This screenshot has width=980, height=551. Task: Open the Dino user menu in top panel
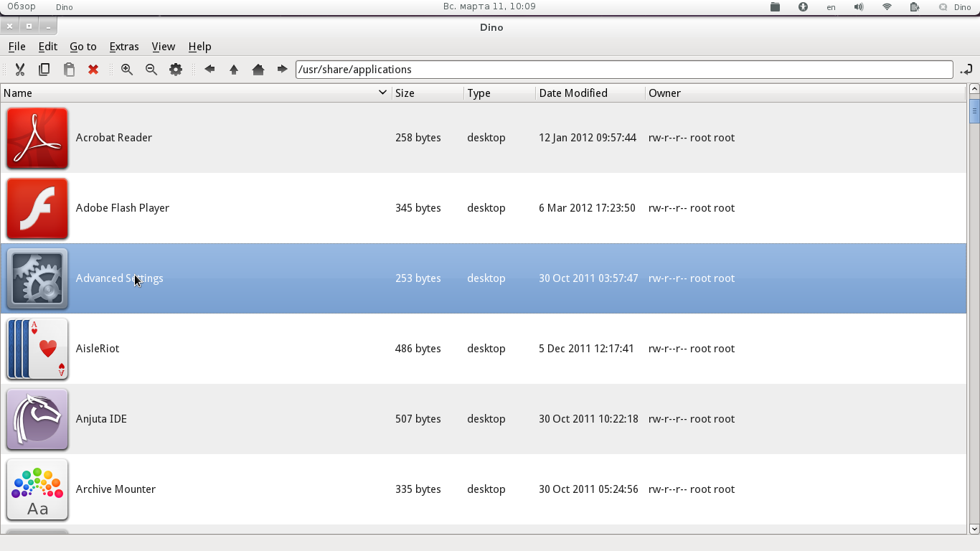pyautogui.click(x=955, y=7)
